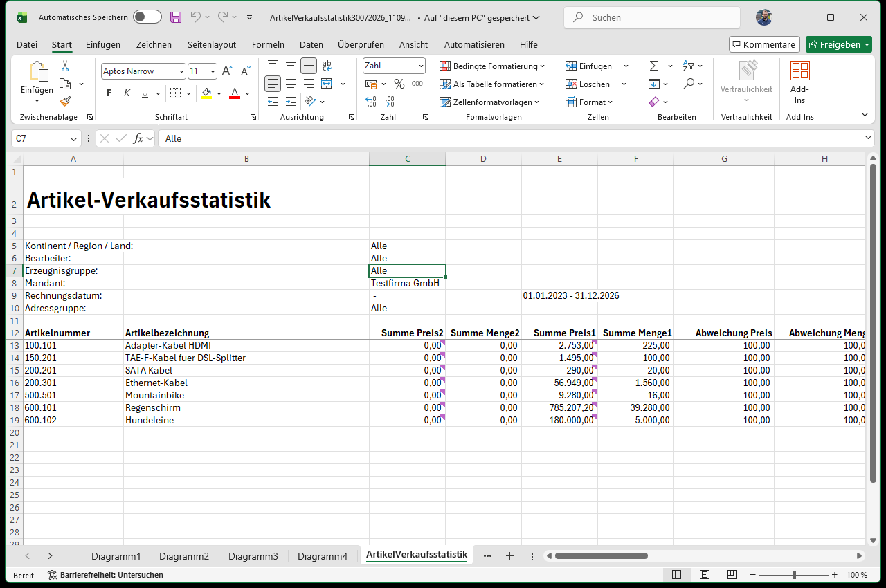Open the Format cells dropdown
The height and width of the screenshot is (588, 886).
pos(590,102)
